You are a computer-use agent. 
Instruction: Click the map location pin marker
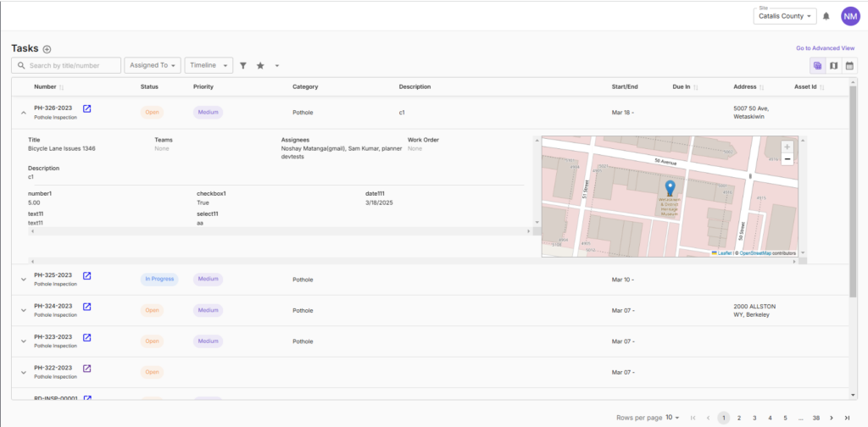(670, 187)
